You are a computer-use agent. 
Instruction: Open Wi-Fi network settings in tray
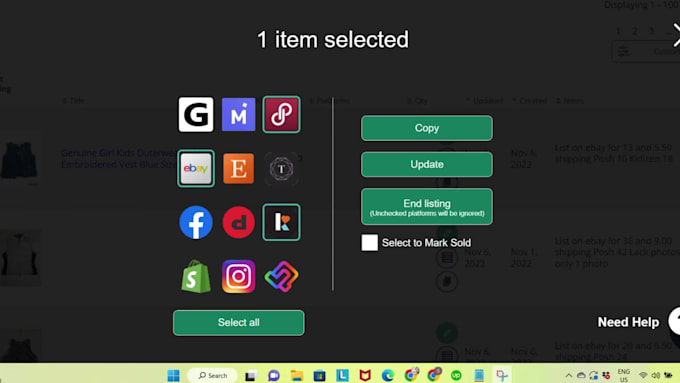click(643, 376)
